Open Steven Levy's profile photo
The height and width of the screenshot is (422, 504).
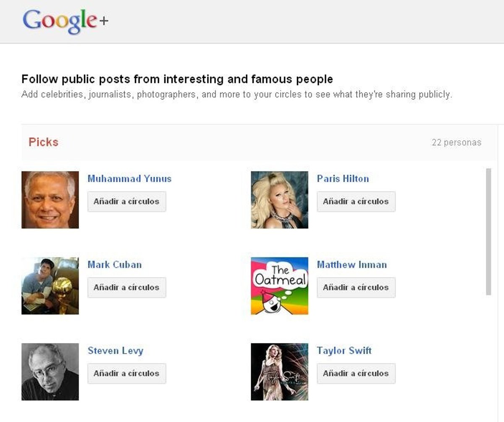click(50, 372)
